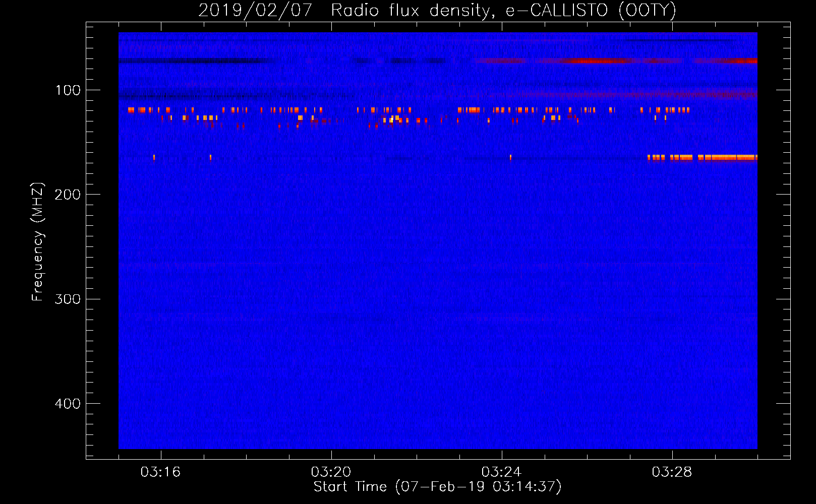
Task: Click the 100 MHz frequency tick label
Action: pos(68,90)
